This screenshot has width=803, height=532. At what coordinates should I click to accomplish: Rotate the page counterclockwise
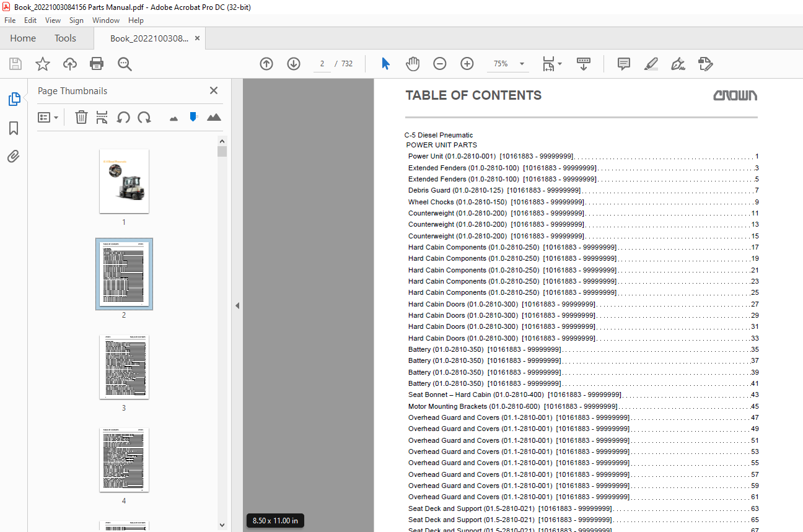[123, 117]
